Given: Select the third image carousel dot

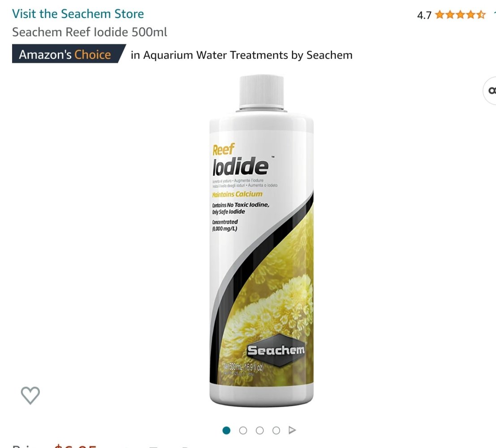Looking at the screenshot, I should click(x=260, y=430).
